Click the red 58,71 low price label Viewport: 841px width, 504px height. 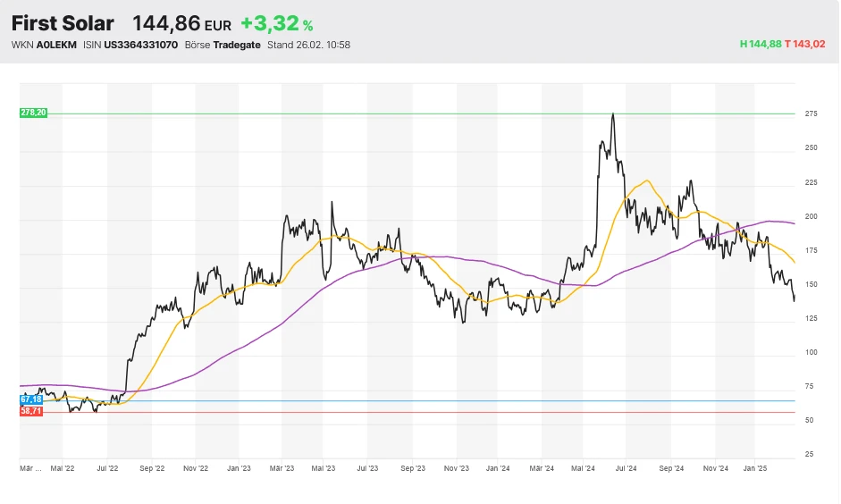pyautogui.click(x=32, y=411)
